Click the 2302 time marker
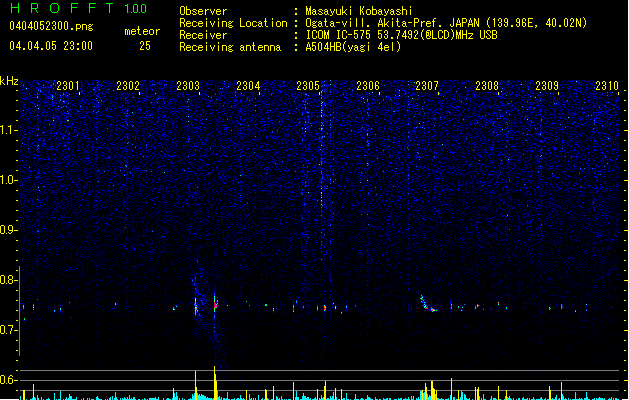 click(128, 86)
